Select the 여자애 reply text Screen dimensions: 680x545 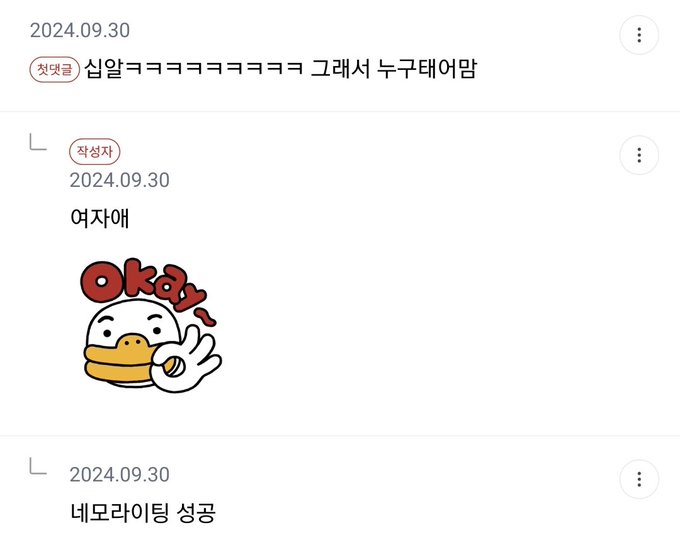click(100, 218)
